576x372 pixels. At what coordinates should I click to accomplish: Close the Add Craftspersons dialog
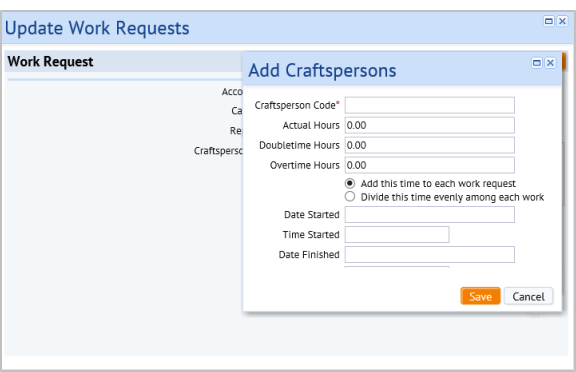pyautogui.click(x=550, y=63)
